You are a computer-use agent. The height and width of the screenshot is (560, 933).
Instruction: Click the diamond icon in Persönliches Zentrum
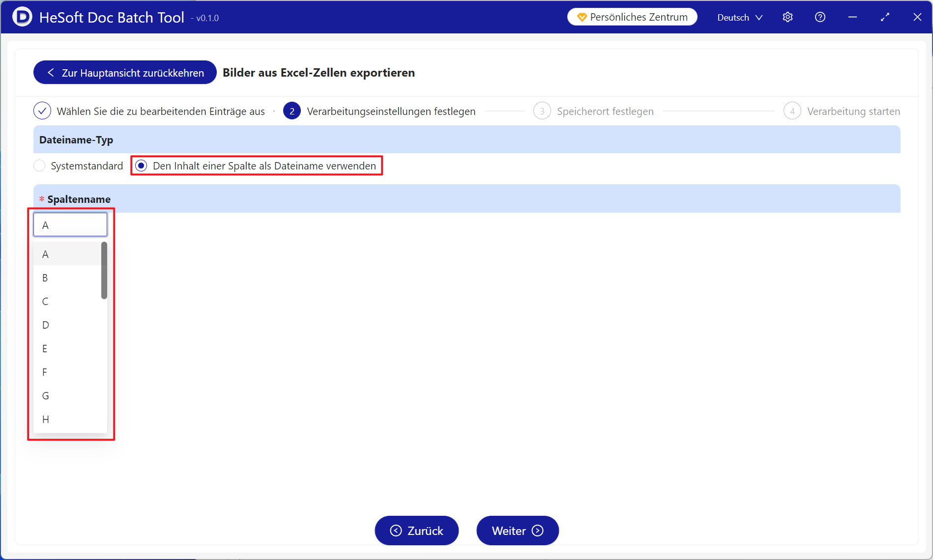pyautogui.click(x=582, y=17)
